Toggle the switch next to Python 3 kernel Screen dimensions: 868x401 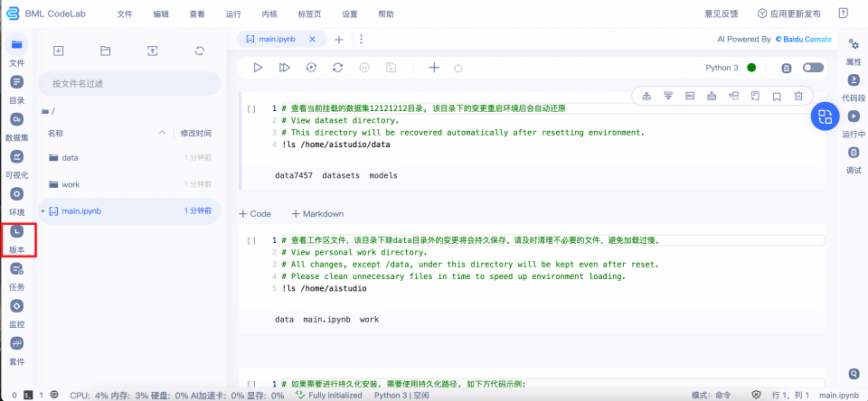pyautogui.click(x=813, y=68)
